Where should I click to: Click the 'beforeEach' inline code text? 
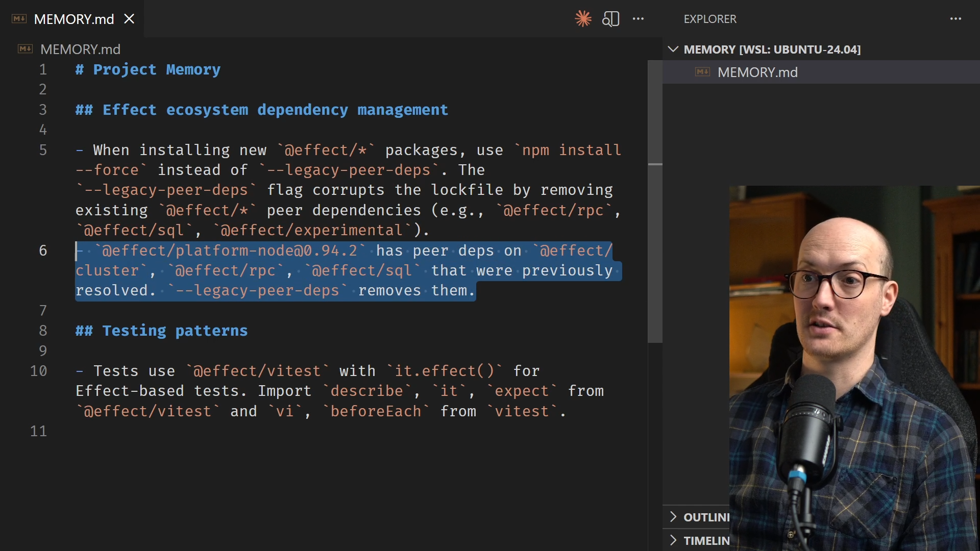(376, 411)
